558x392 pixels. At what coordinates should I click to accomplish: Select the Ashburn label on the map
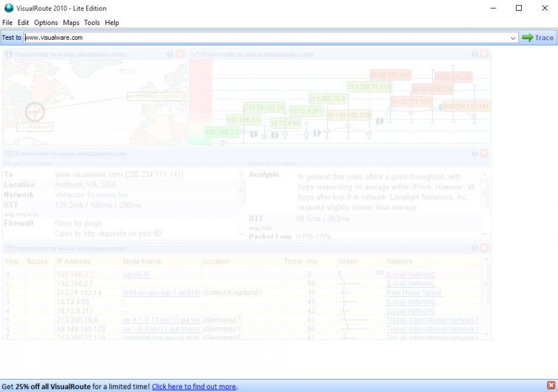(x=35, y=126)
